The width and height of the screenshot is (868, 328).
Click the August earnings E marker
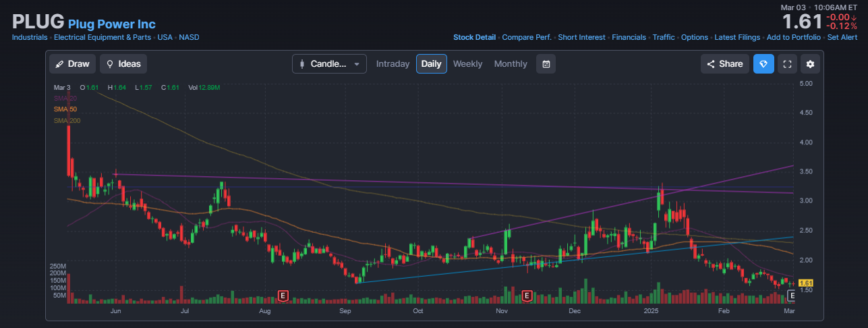click(283, 295)
